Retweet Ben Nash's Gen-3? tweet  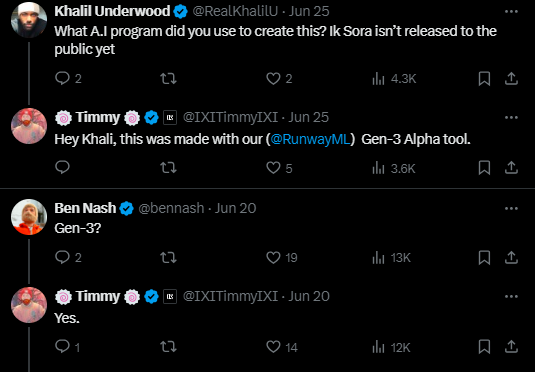(169, 257)
